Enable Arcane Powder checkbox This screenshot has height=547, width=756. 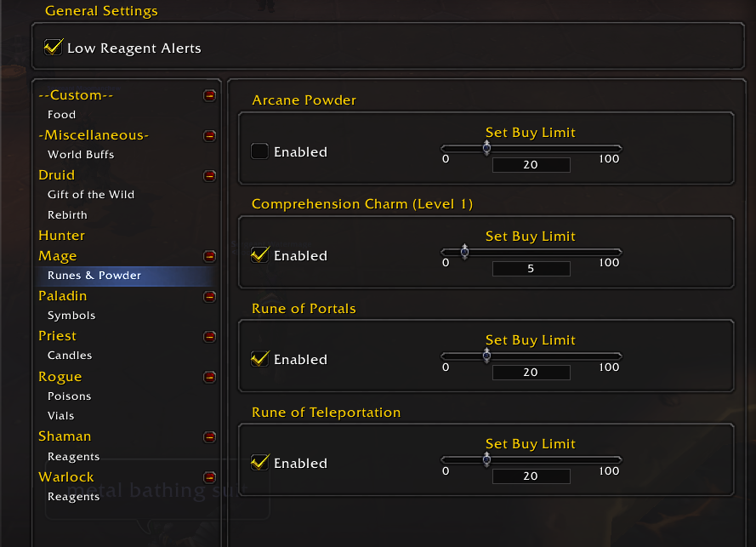(259, 151)
